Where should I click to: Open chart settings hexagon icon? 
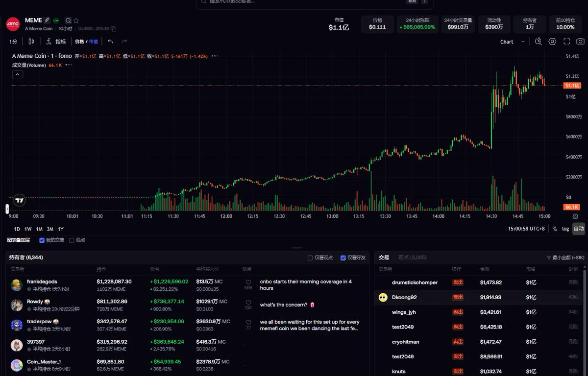(x=552, y=42)
